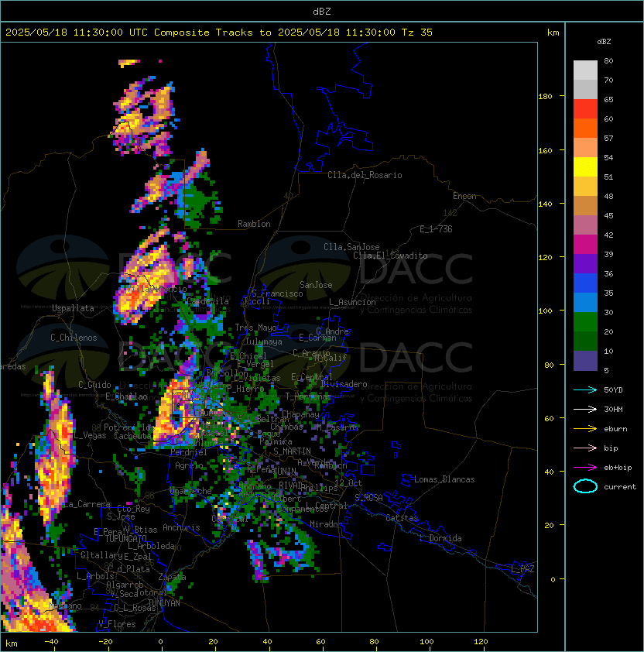
Task: Click the 'L_Asuncion' map label
Action: 352,302
